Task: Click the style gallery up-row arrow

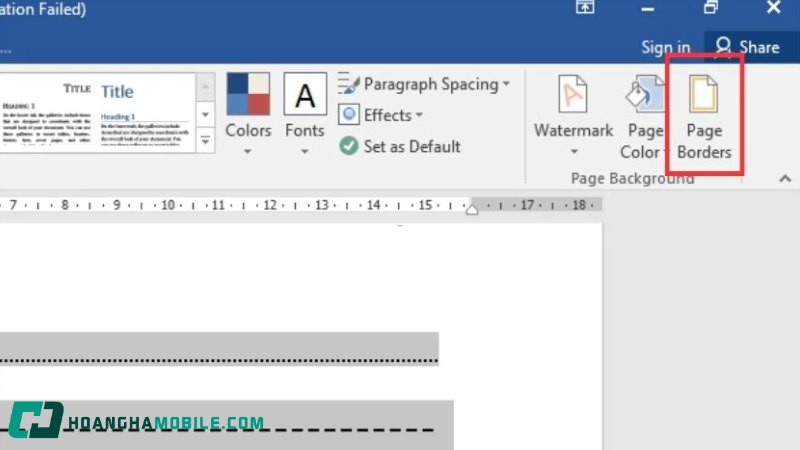Action: 205,87
